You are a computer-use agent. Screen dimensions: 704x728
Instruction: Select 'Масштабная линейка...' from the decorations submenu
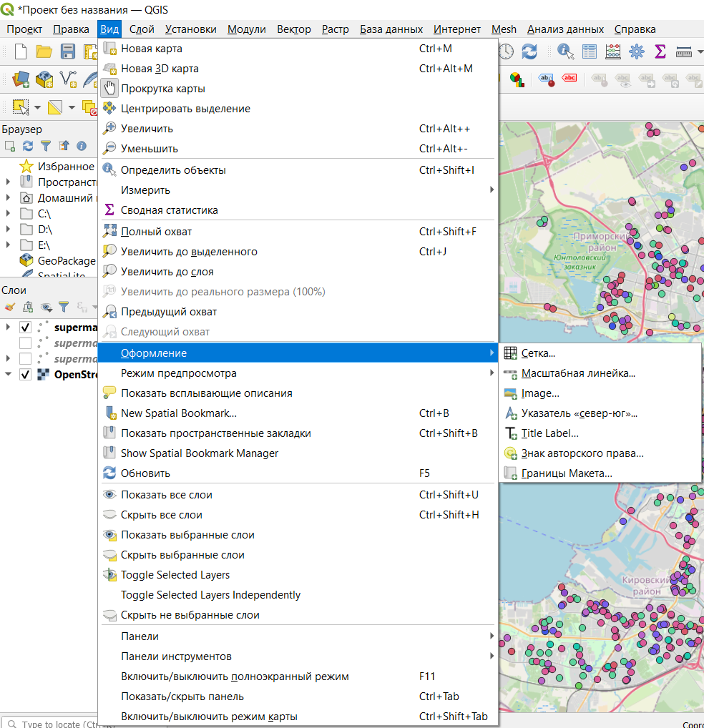578,373
